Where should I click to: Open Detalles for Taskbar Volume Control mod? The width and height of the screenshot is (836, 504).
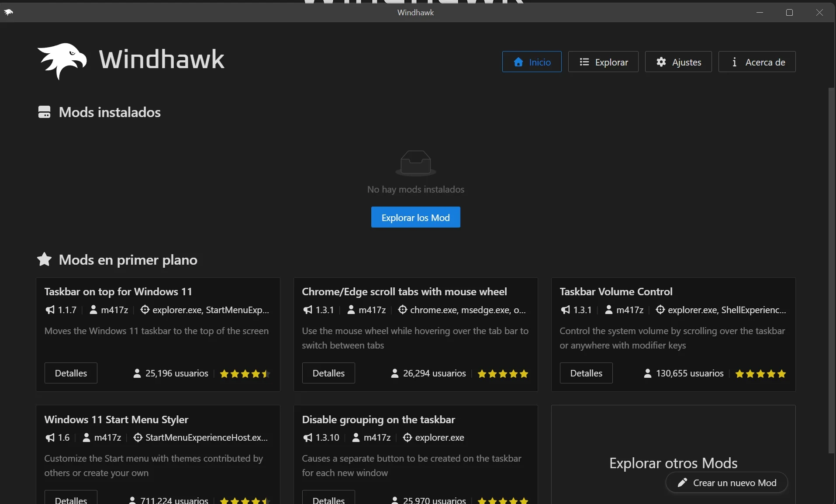pyautogui.click(x=586, y=373)
